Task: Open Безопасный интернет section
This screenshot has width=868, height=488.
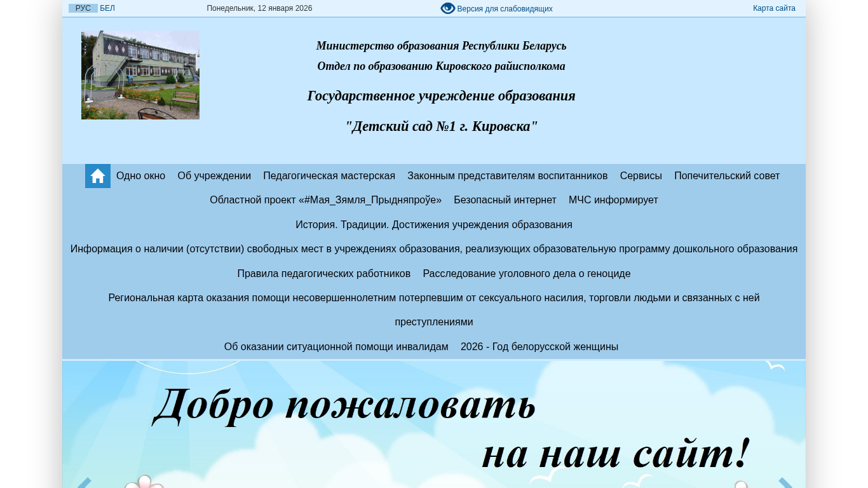Action: [x=505, y=200]
